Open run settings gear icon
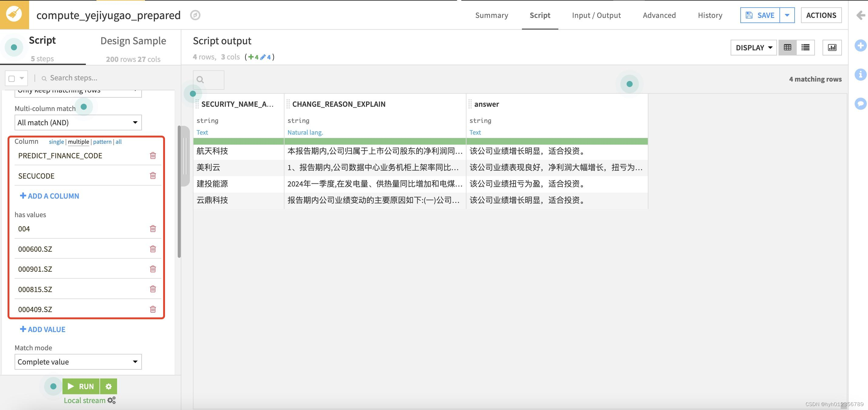The height and width of the screenshot is (410, 868). tap(109, 386)
